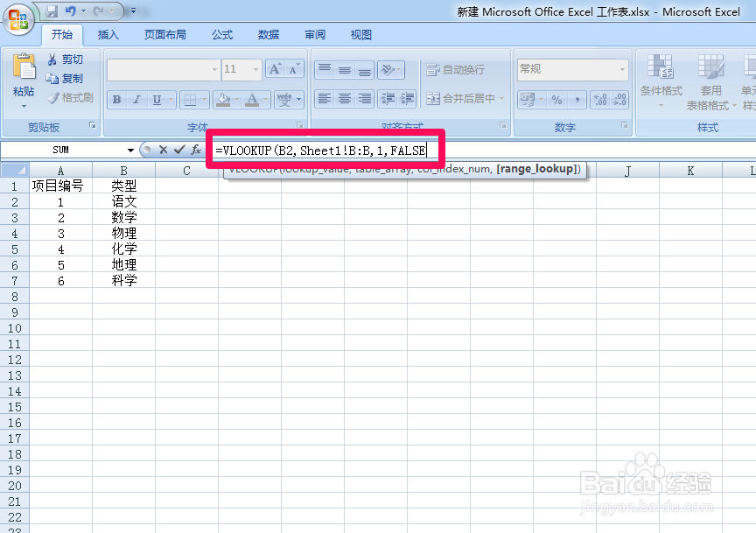Switch to the 审阅 tab
This screenshot has height=533, width=756.
click(x=315, y=35)
